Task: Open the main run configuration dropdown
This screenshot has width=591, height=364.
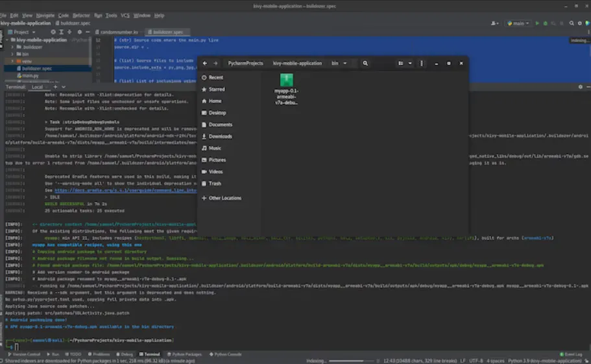Action: [x=518, y=23]
